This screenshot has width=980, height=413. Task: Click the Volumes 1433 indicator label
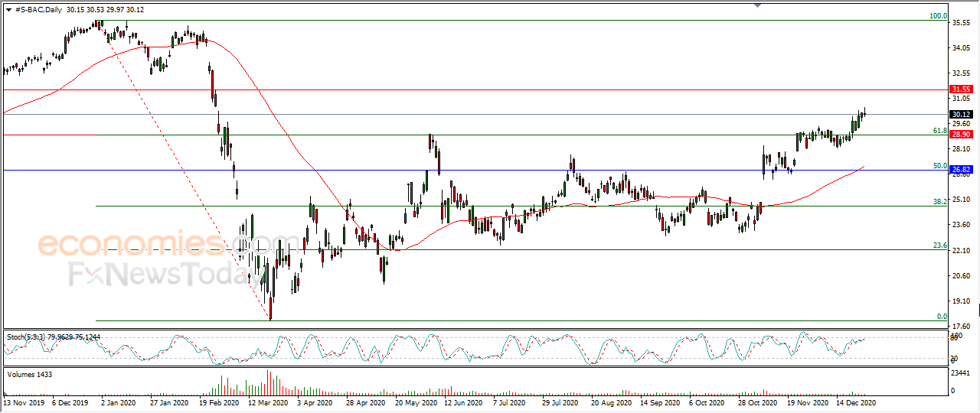[28, 374]
